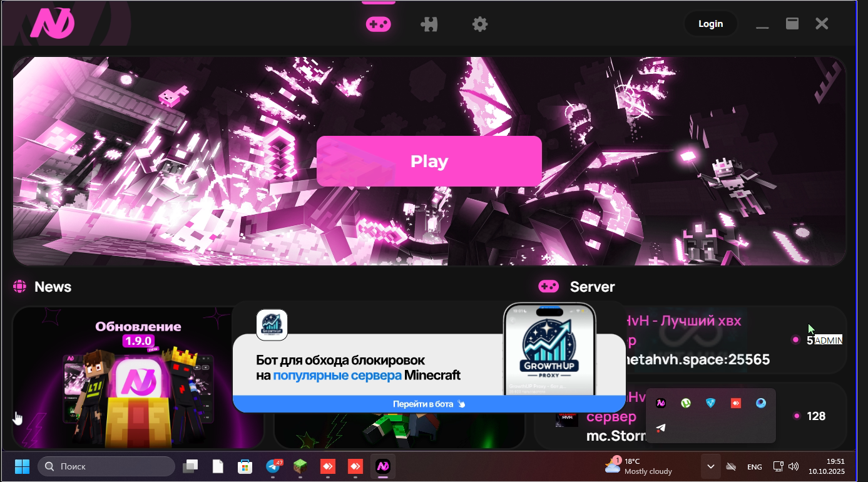Open Telegram from the tray overflow panel
Image resolution: width=868 pixels, height=482 pixels.
pyautogui.click(x=660, y=428)
